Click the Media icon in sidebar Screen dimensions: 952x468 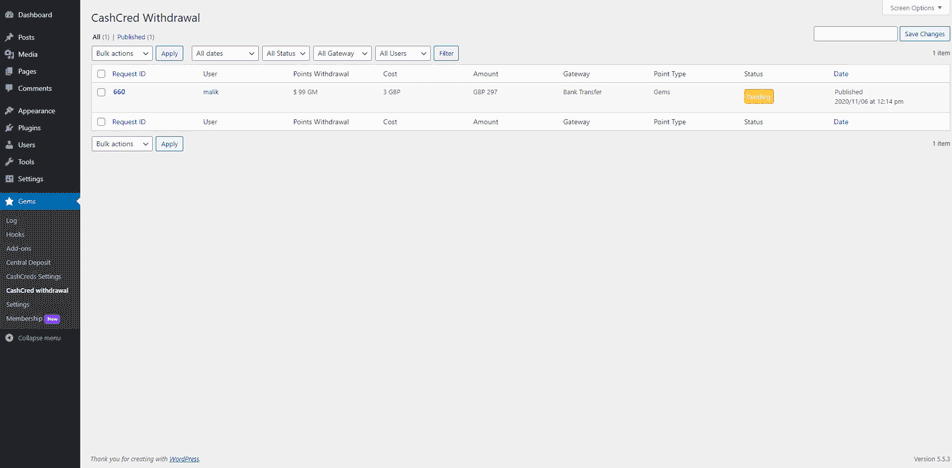click(x=9, y=54)
